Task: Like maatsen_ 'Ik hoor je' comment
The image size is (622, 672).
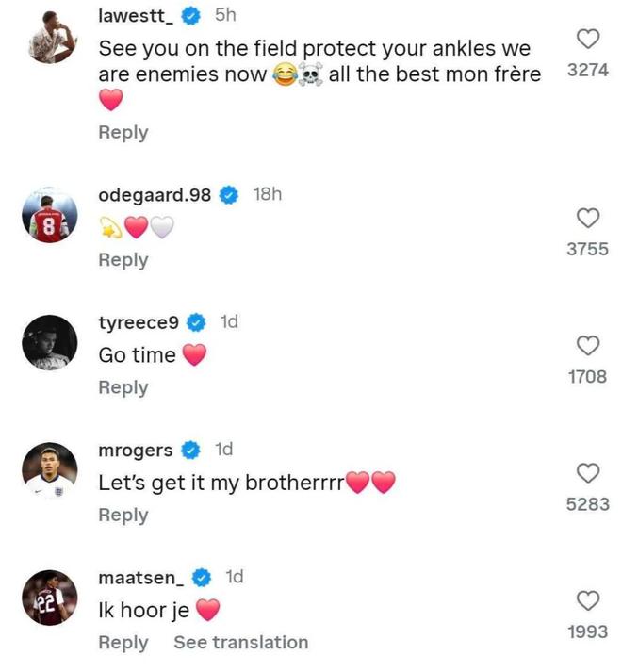Action: coord(588,600)
